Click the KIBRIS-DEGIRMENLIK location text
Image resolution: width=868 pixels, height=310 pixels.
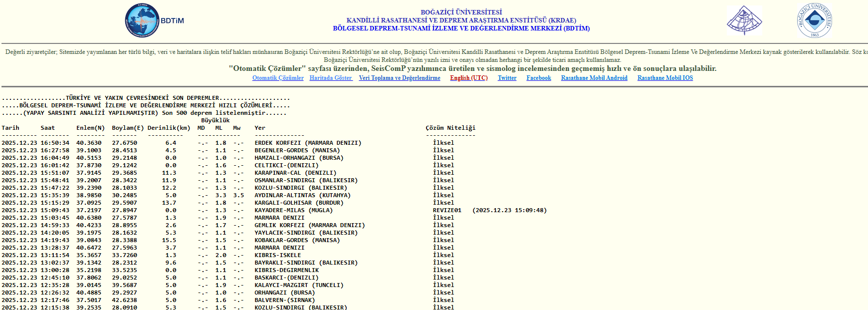pos(286,270)
